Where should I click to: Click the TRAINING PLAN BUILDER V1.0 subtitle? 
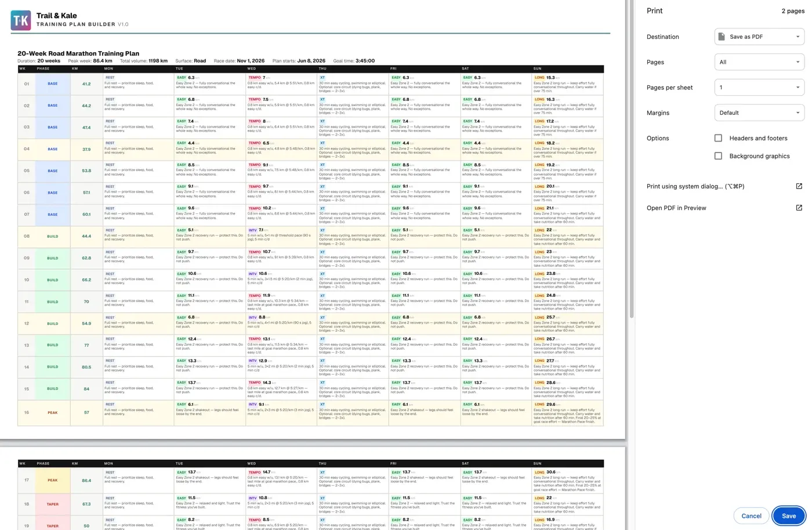point(82,24)
